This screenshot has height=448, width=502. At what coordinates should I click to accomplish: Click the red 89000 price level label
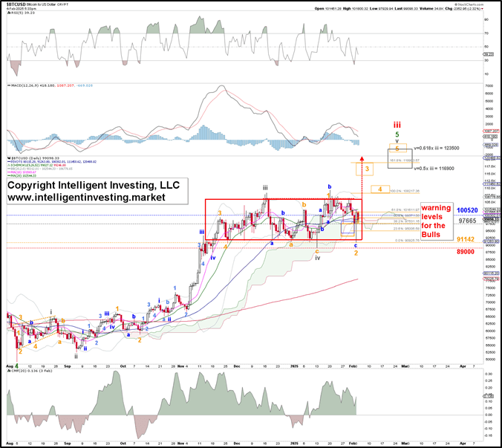(466, 252)
